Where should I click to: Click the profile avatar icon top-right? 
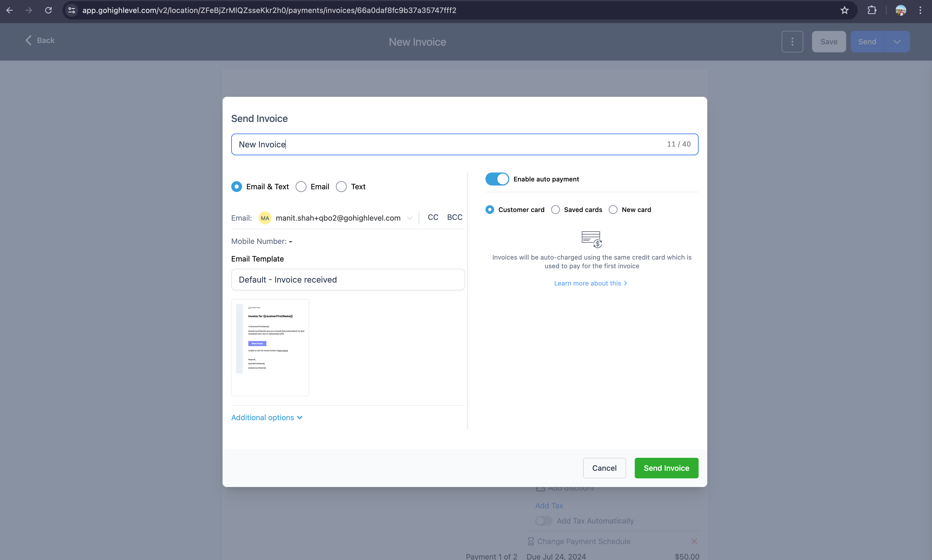coord(901,10)
